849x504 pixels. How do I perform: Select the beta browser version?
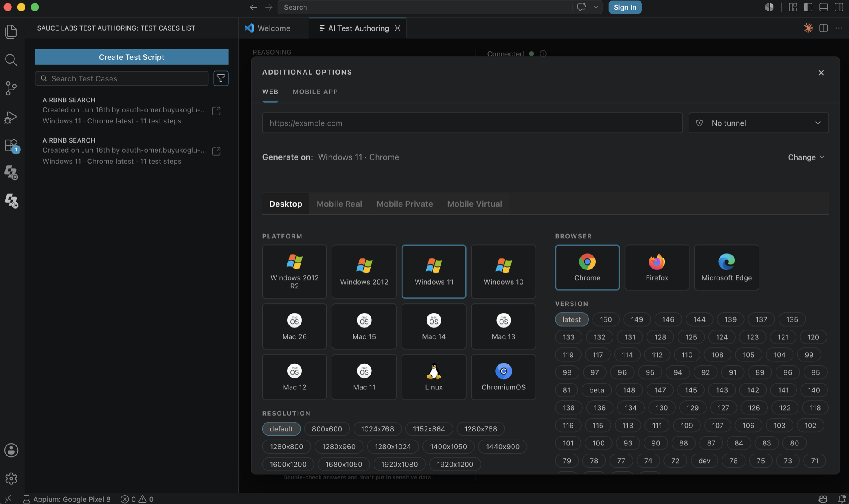[x=596, y=390]
